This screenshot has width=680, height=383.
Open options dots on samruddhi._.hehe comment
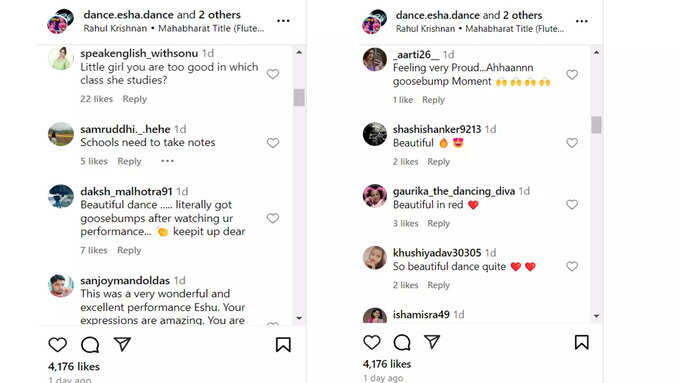(167, 161)
